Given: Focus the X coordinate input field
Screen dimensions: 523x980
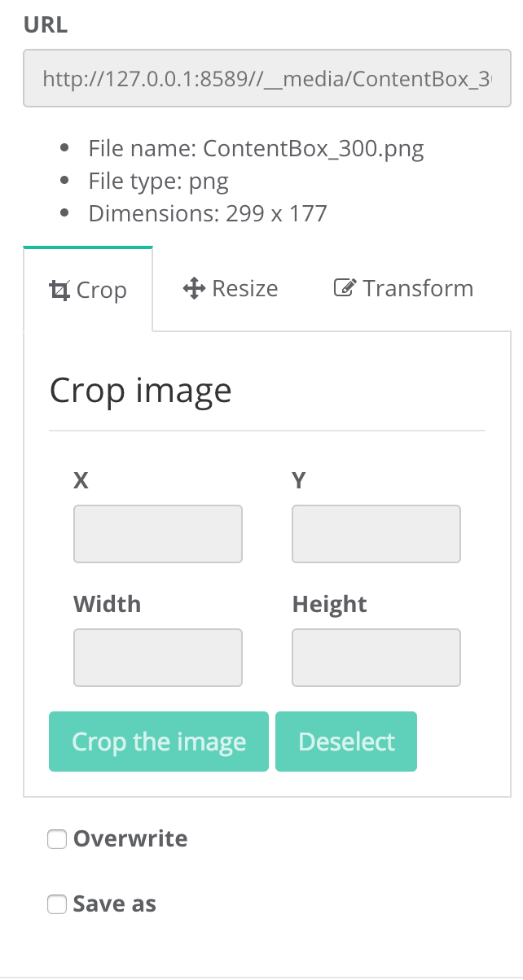Looking at the screenshot, I should (158, 534).
